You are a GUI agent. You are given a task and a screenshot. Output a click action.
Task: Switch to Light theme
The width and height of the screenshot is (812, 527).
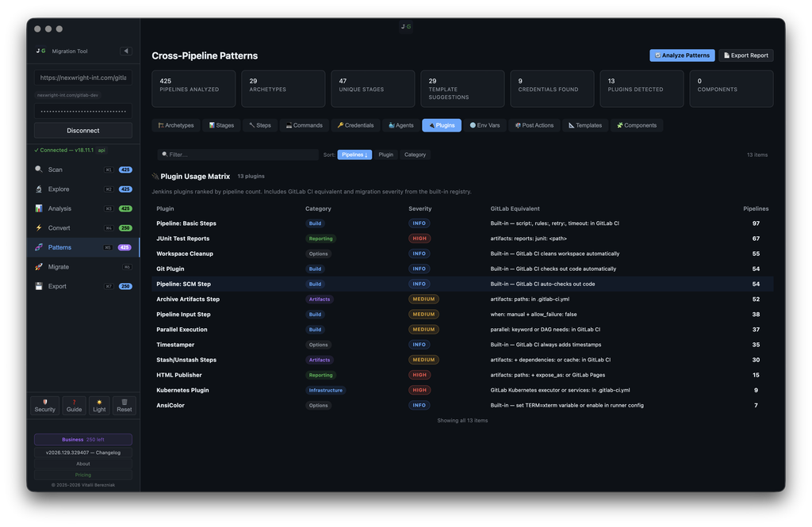pos(99,405)
